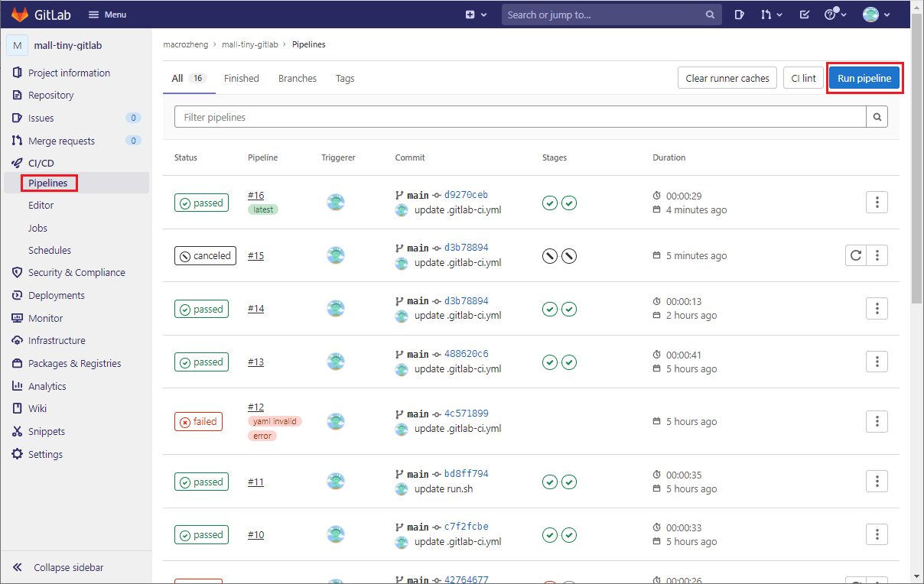Viewport: 924px width, 584px height.
Task: Go to mall-tiny-gitlab breadcrumb link
Action: (250, 44)
